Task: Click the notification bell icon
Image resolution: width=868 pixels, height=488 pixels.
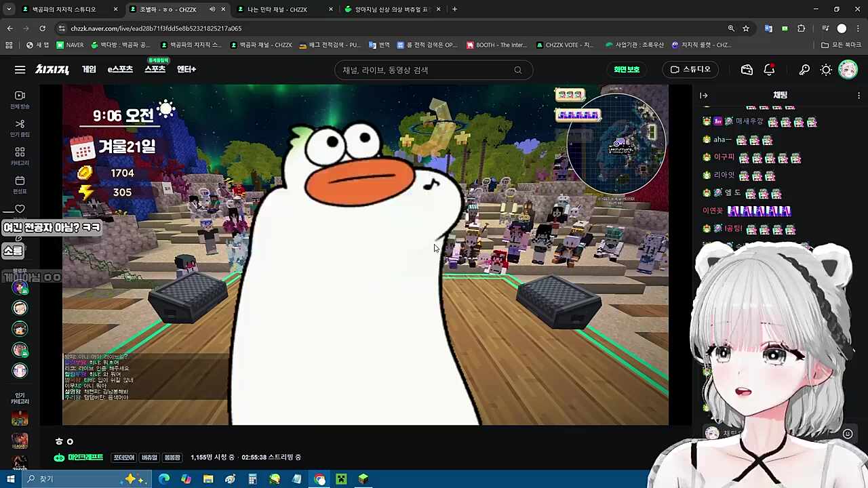Action: [769, 70]
